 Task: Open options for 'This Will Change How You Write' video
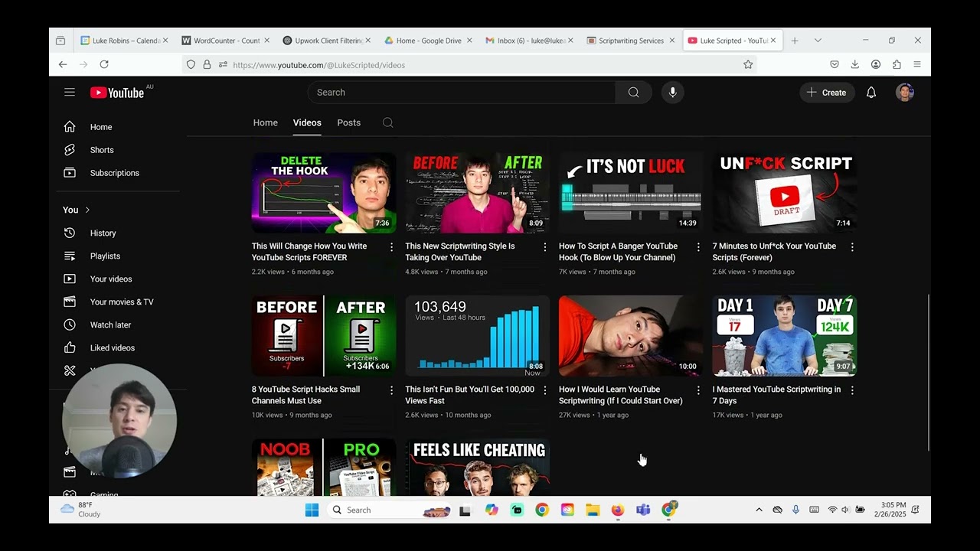(391, 247)
